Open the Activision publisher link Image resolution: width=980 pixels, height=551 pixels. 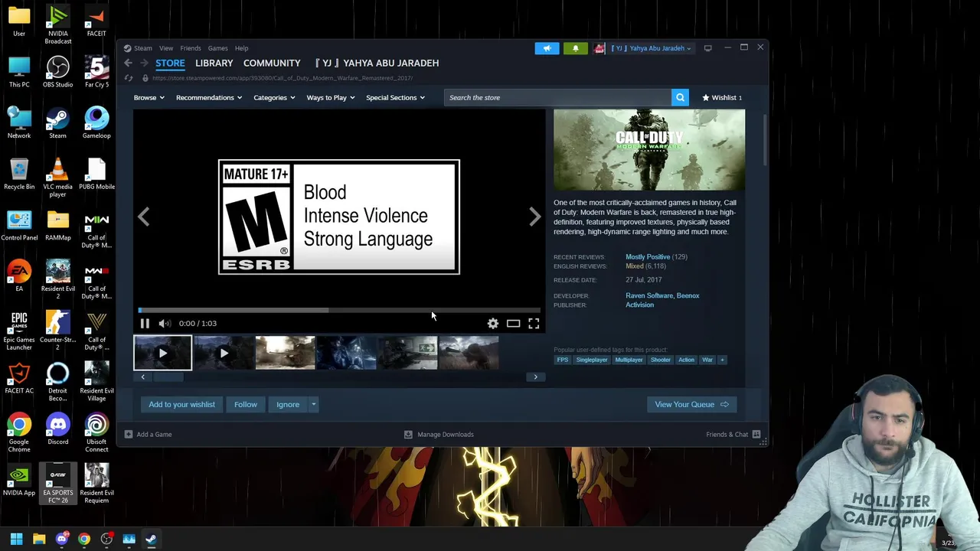639,305
